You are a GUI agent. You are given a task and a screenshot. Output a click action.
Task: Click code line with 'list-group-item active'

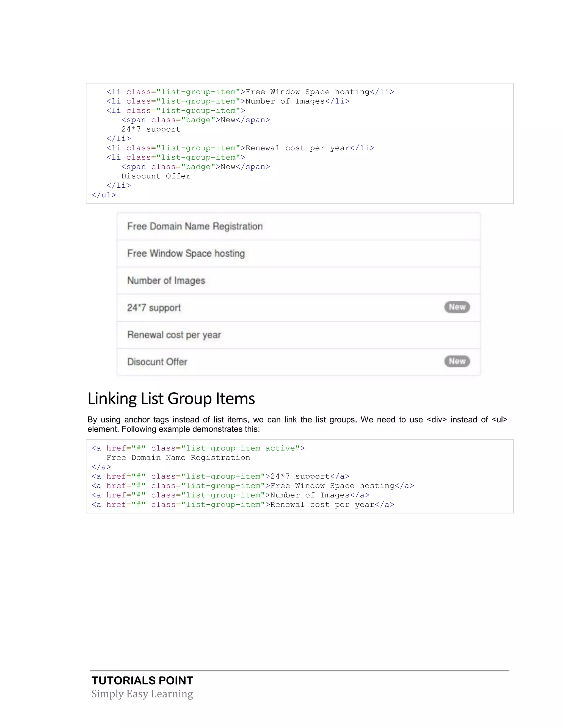pyautogui.click(x=198, y=448)
